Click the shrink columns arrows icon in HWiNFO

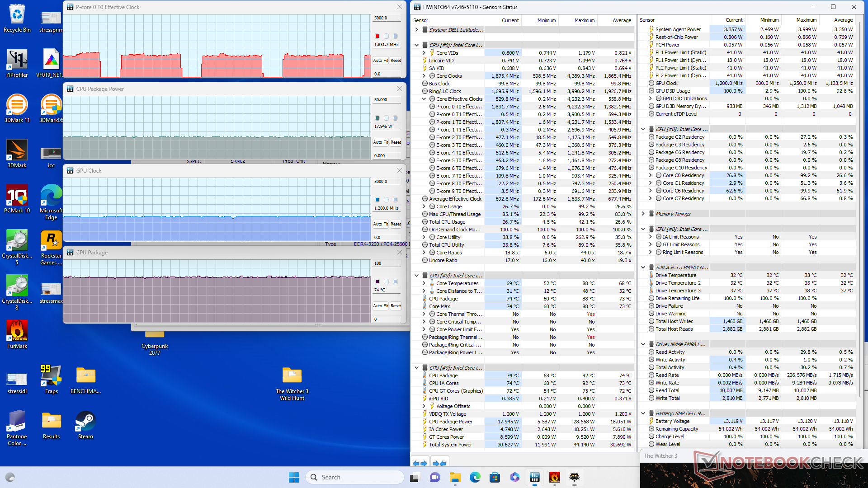(439, 463)
